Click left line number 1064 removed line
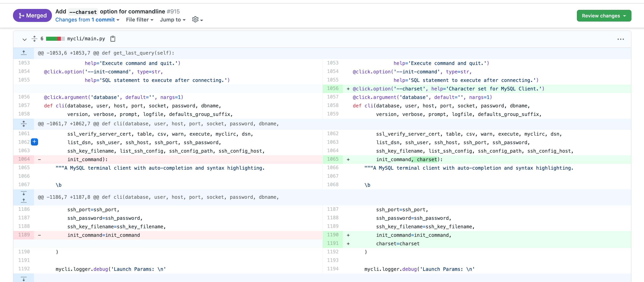This screenshot has width=644, height=282. [x=24, y=159]
